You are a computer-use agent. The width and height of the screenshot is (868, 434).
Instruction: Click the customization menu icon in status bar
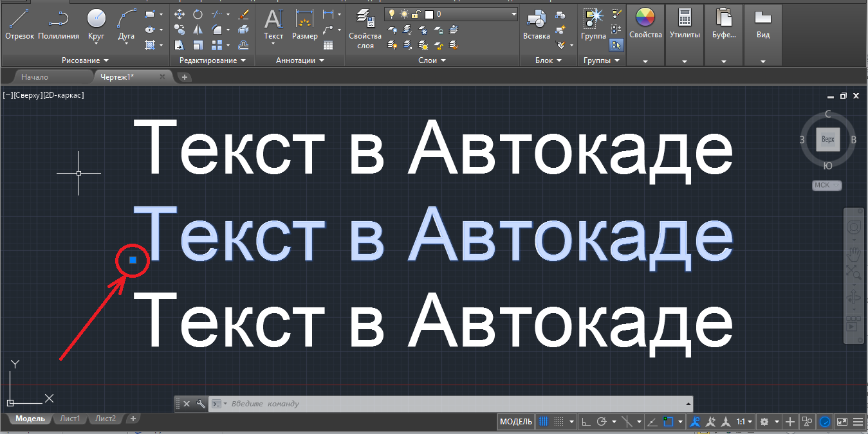[x=858, y=422]
